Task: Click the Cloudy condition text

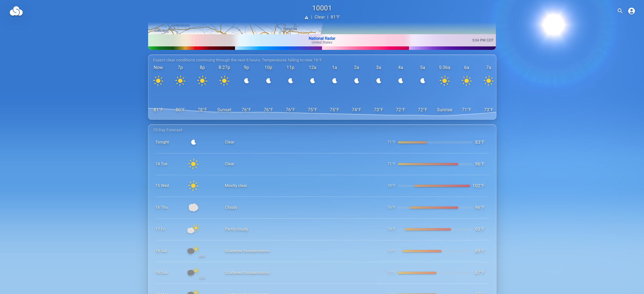Action: tap(231, 208)
